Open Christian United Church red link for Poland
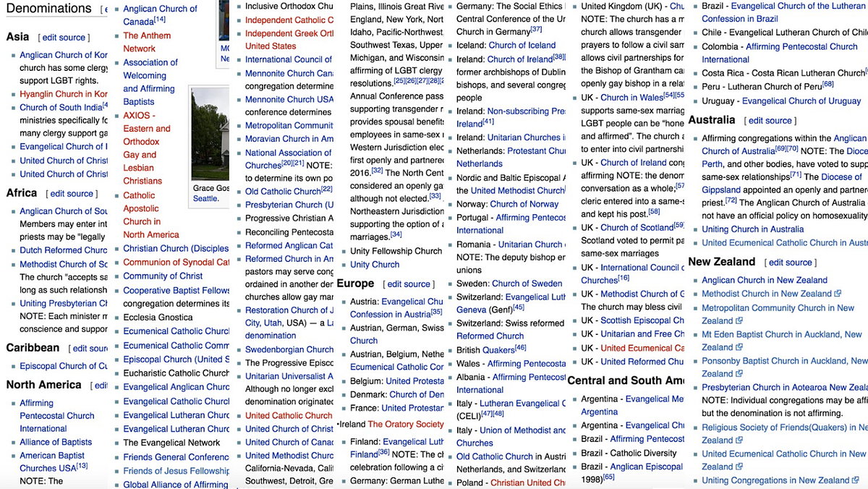Screen dimensions: 868x489 (528, 482)
